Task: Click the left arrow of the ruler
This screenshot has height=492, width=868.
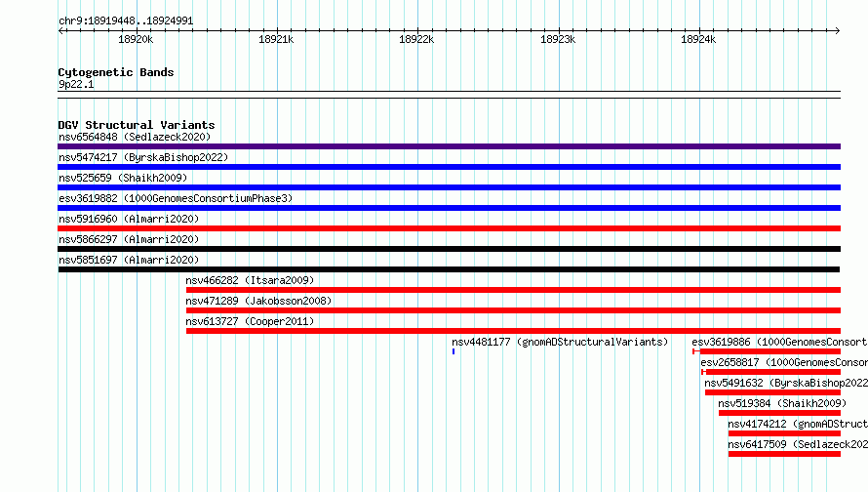Action: pyautogui.click(x=60, y=30)
